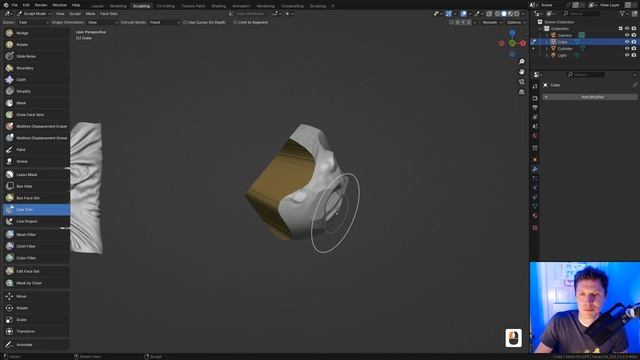Switch perspective/orthographic view icon

(522, 92)
